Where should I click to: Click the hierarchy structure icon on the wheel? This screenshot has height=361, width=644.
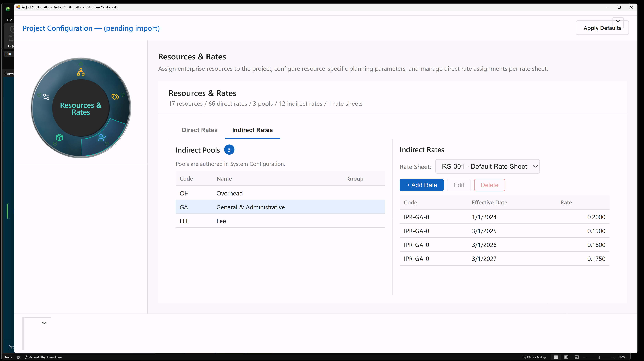(81, 72)
